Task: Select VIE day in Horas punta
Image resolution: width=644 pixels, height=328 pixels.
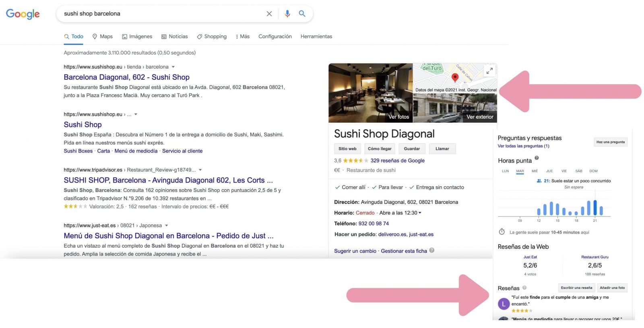Action: coord(564,171)
